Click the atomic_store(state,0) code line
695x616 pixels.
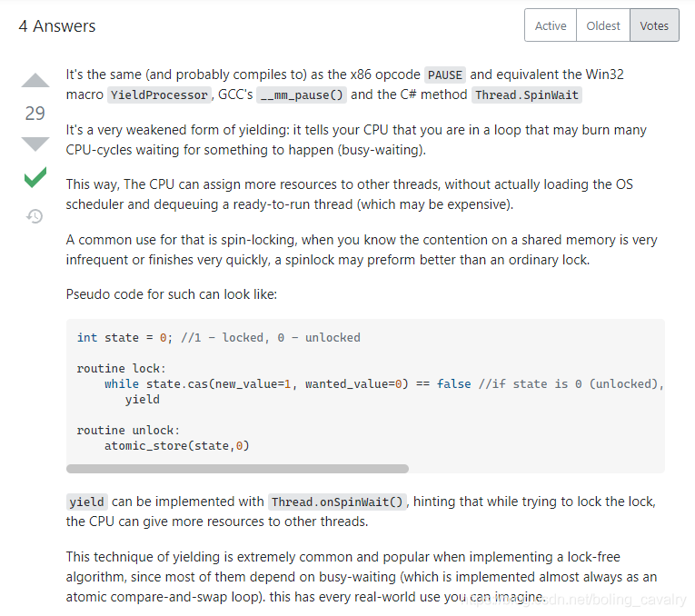[177, 446]
